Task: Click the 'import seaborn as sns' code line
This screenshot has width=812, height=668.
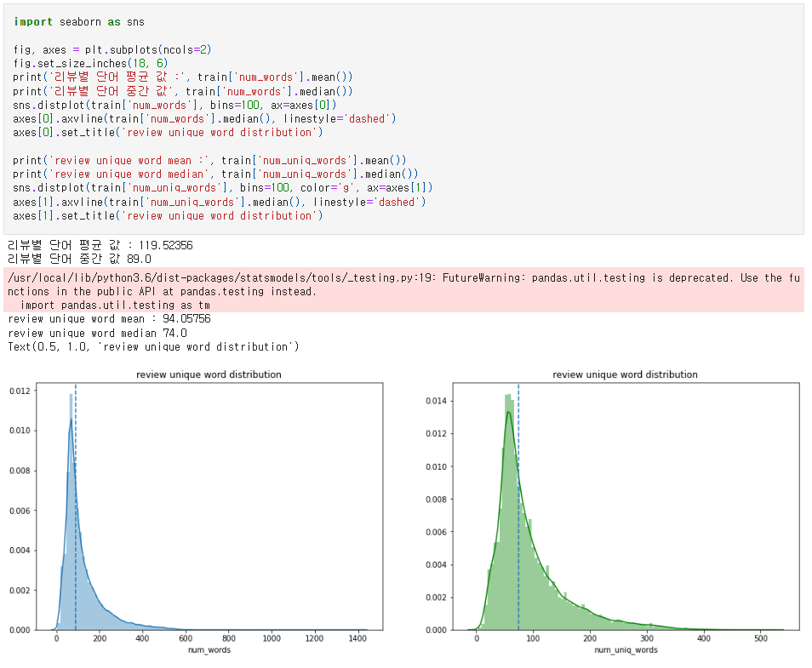Action: click(x=78, y=22)
